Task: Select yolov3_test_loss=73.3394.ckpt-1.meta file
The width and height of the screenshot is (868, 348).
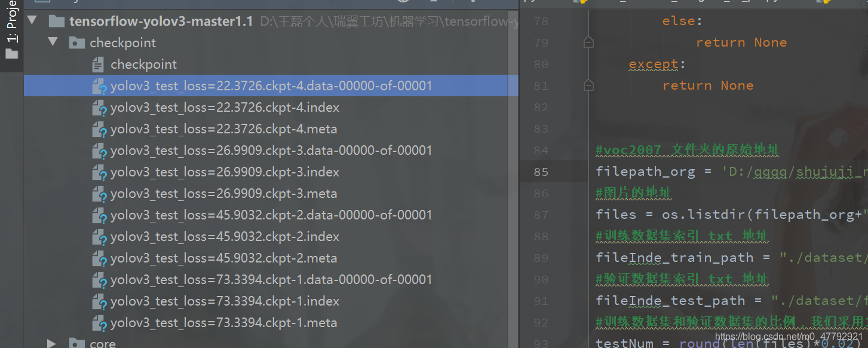Action: coord(223,323)
